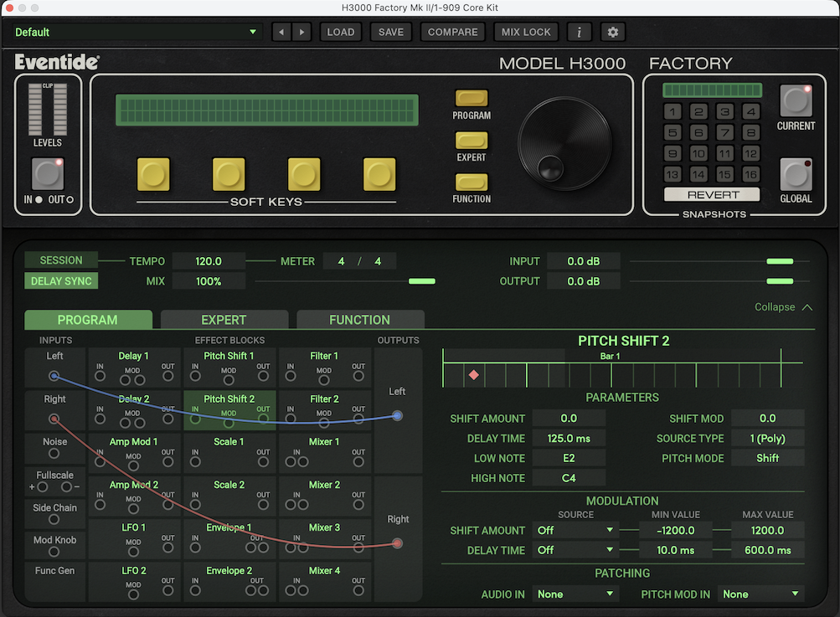The width and height of the screenshot is (840, 617).
Task: Open the Audio In patching dropdown
Action: pos(575,594)
